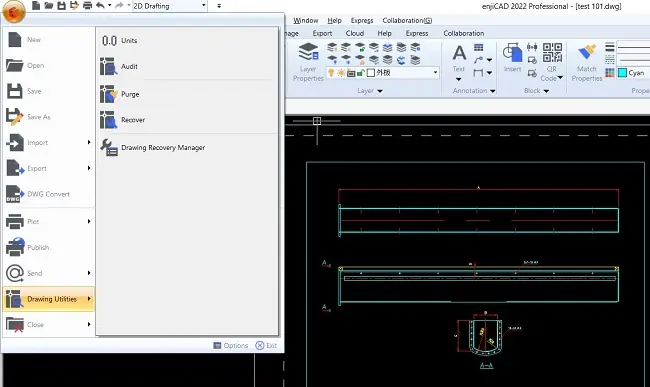Click the white layer color box
Image resolution: width=650 pixels, height=387 pixels.
click(x=371, y=73)
